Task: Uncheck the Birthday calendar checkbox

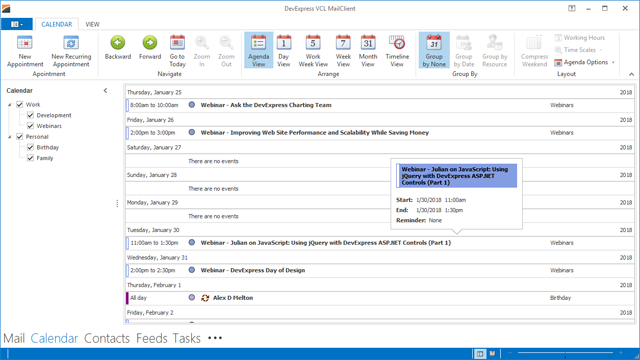Action: [x=30, y=147]
